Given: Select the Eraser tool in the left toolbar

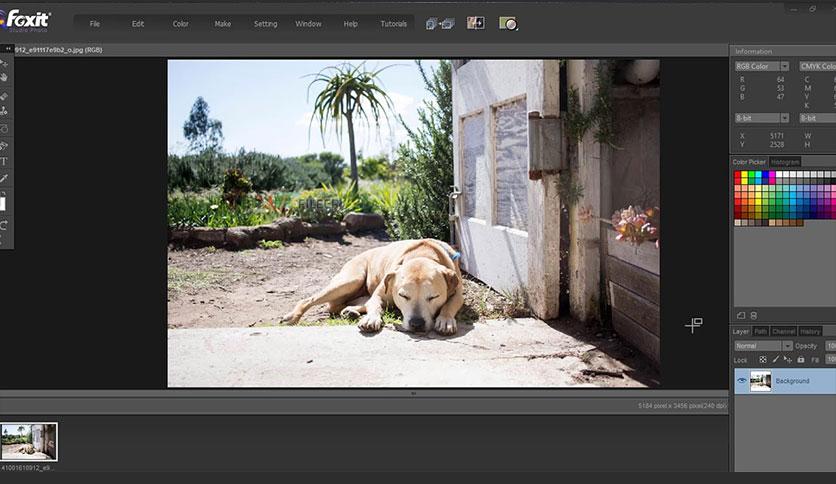Looking at the screenshot, I should tap(4, 96).
